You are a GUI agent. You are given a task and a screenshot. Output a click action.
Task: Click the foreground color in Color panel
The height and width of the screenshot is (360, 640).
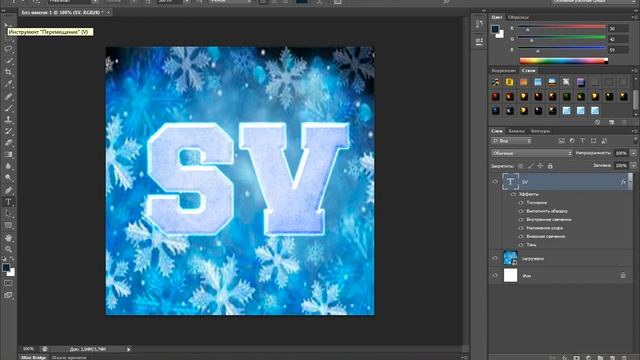point(495,29)
